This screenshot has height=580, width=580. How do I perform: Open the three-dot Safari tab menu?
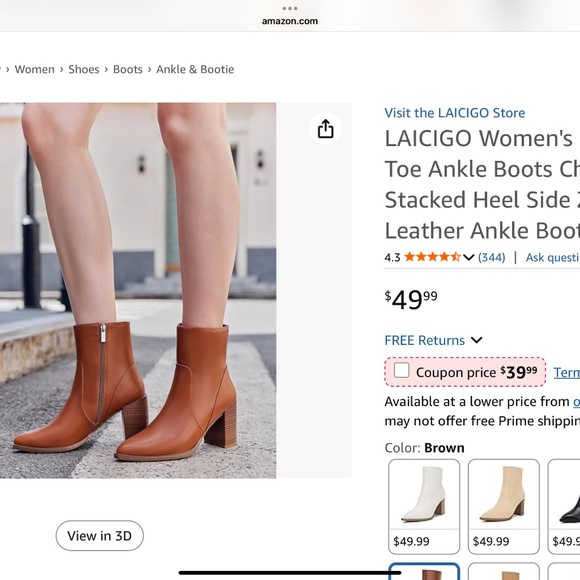pos(290,8)
